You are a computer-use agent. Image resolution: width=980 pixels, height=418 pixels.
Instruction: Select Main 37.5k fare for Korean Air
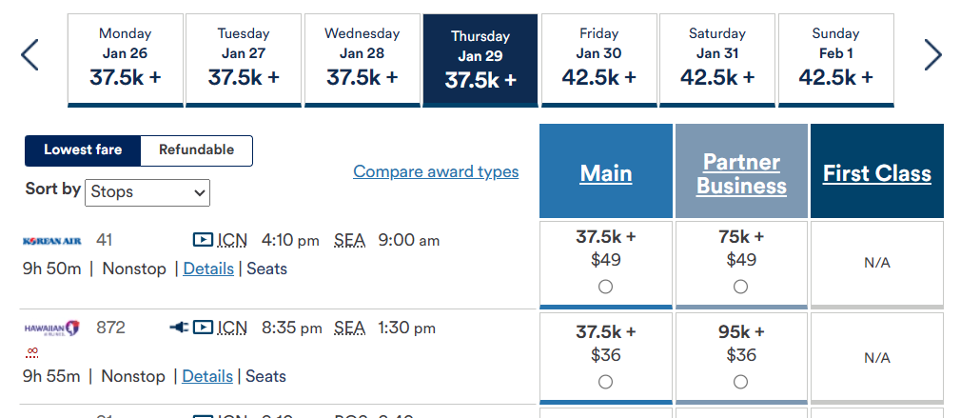pos(605,287)
